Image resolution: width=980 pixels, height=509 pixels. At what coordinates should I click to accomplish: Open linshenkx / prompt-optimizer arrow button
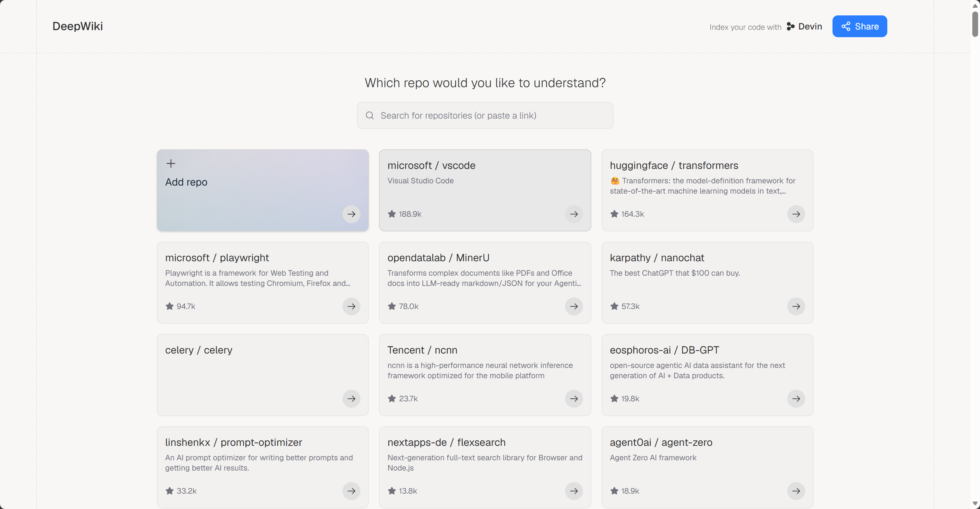coord(351,491)
